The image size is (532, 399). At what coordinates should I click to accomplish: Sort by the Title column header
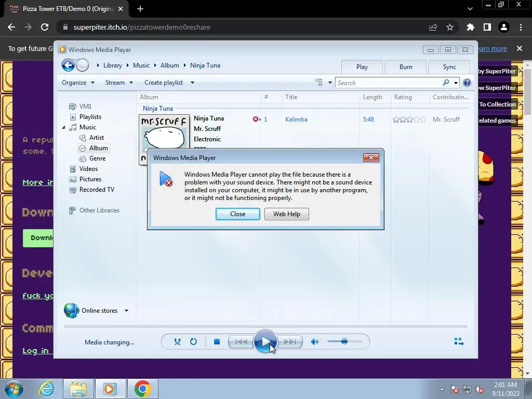[x=291, y=97]
